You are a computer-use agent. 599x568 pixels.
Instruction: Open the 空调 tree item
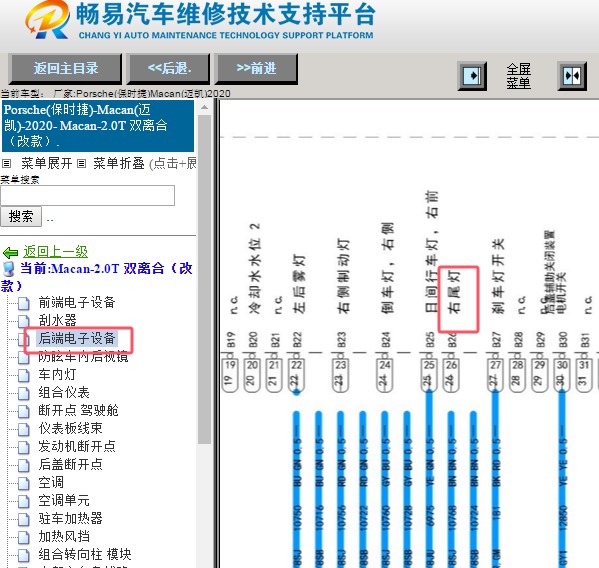click(51, 482)
